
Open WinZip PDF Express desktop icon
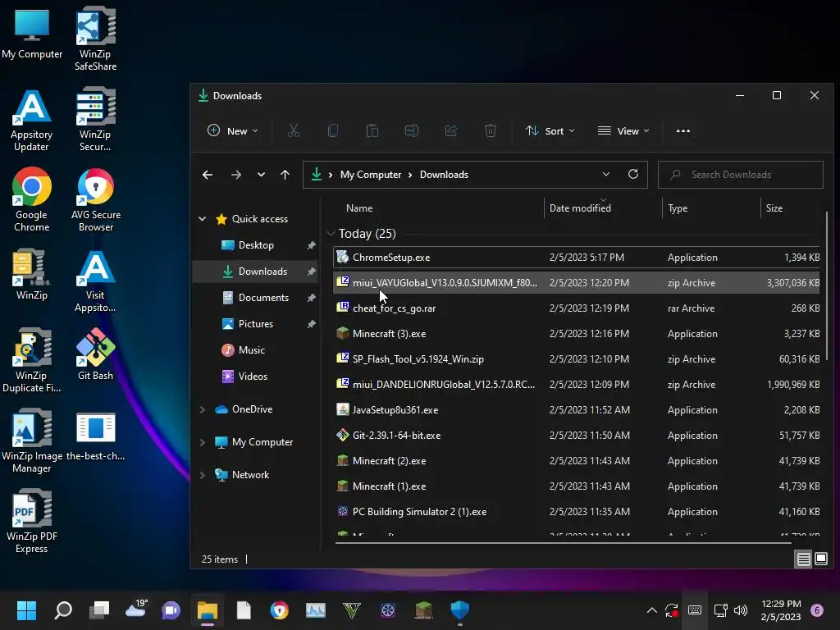[32, 521]
